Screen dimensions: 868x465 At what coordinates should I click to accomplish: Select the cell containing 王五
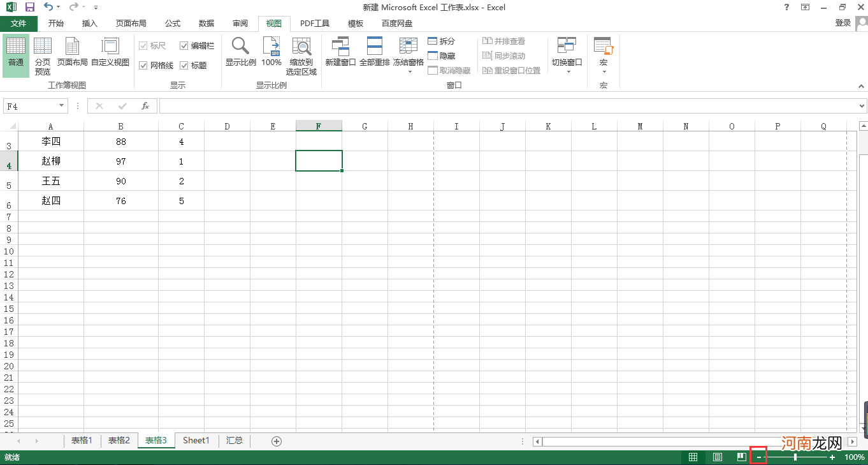pyautogui.click(x=51, y=181)
